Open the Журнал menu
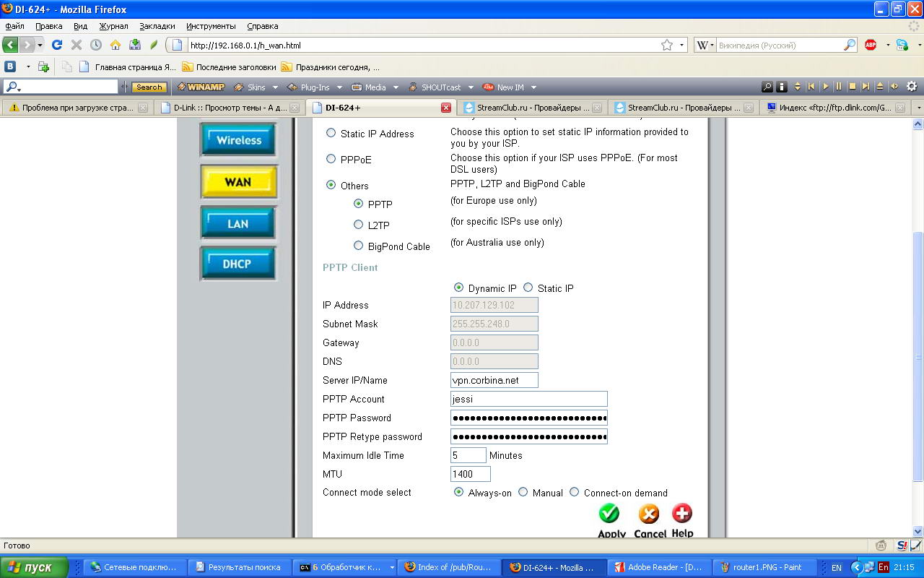Viewport: 924px width, 578px height. coord(113,26)
